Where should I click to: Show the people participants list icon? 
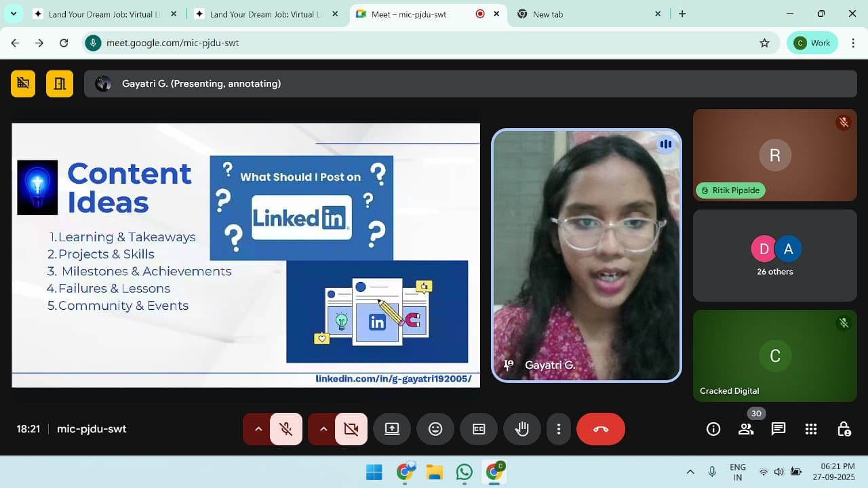(746, 429)
